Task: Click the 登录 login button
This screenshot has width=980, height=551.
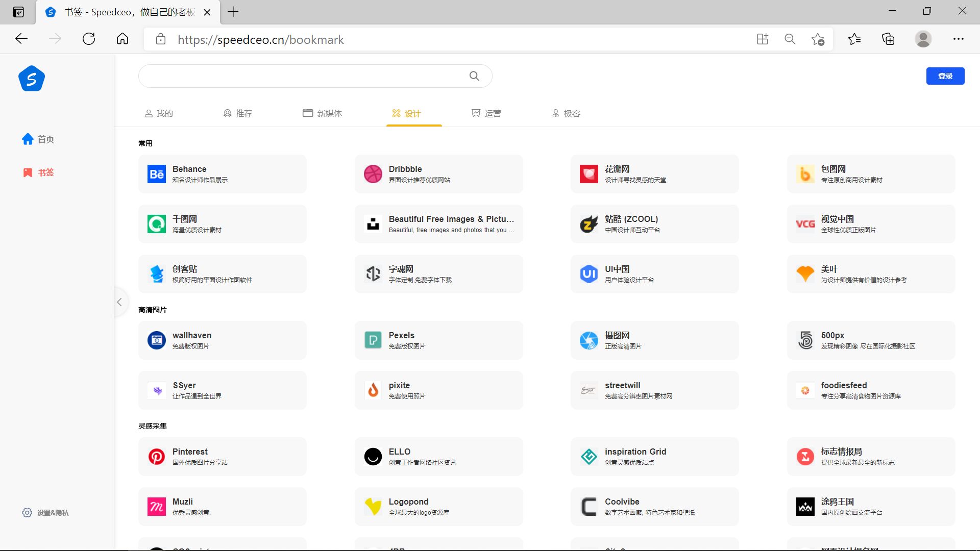Action: [945, 76]
